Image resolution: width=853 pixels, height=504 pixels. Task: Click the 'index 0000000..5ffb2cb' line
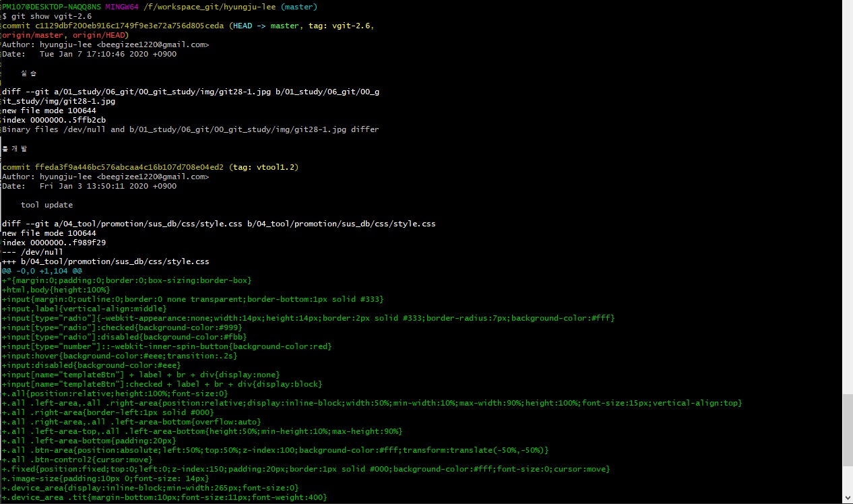[x=54, y=120]
